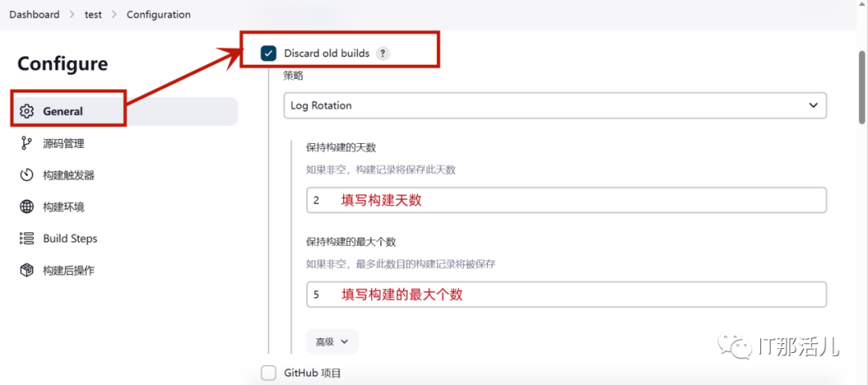Click the GitHub 项目 label
Screen dimensions: 868x385
point(312,374)
